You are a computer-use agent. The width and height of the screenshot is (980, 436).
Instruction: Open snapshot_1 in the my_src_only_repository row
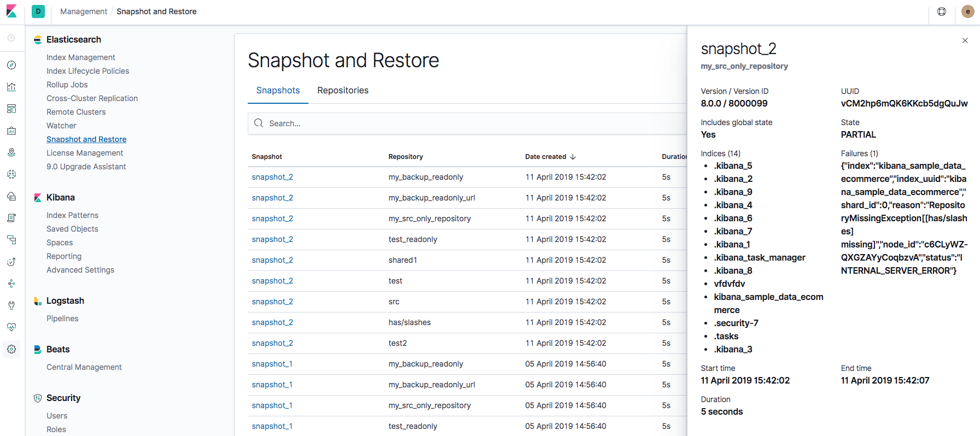(272, 405)
